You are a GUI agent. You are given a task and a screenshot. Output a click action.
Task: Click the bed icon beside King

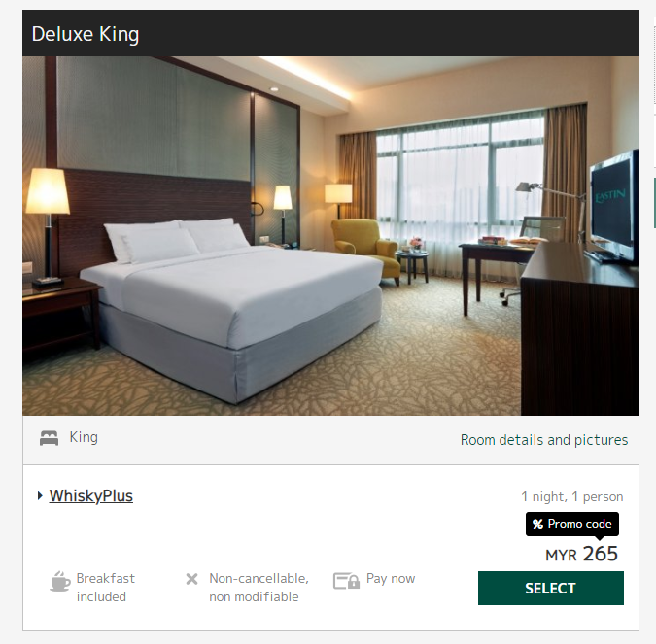click(x=49, y=438)
